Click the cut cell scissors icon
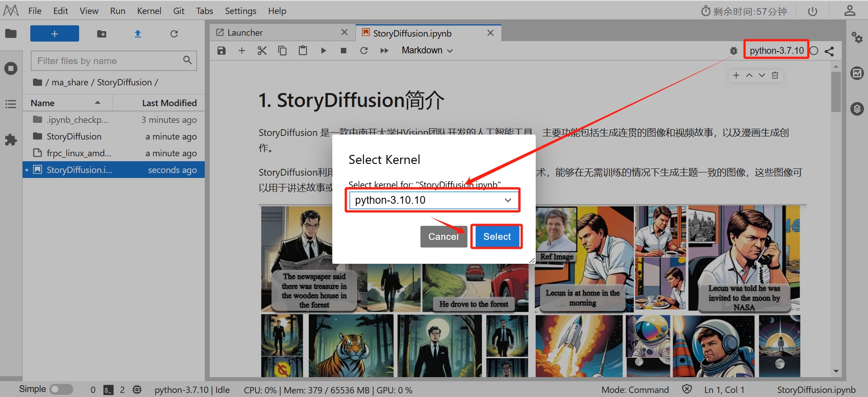 [262, 51]
